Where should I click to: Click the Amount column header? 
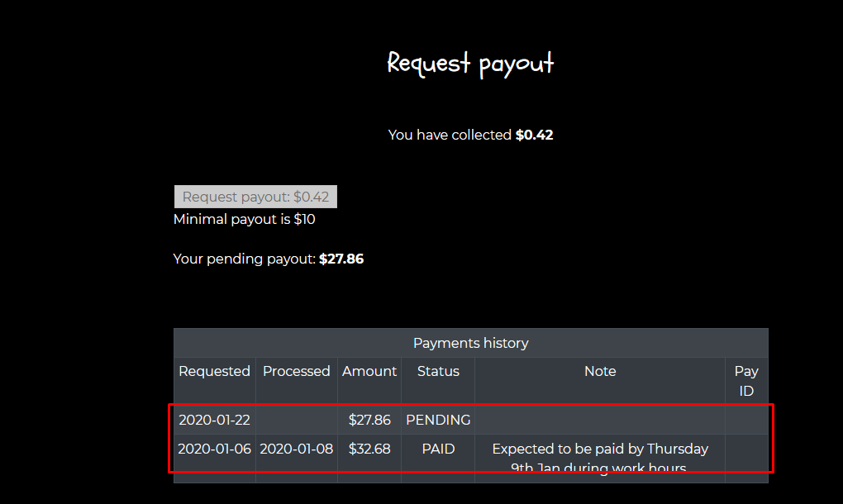369,371
